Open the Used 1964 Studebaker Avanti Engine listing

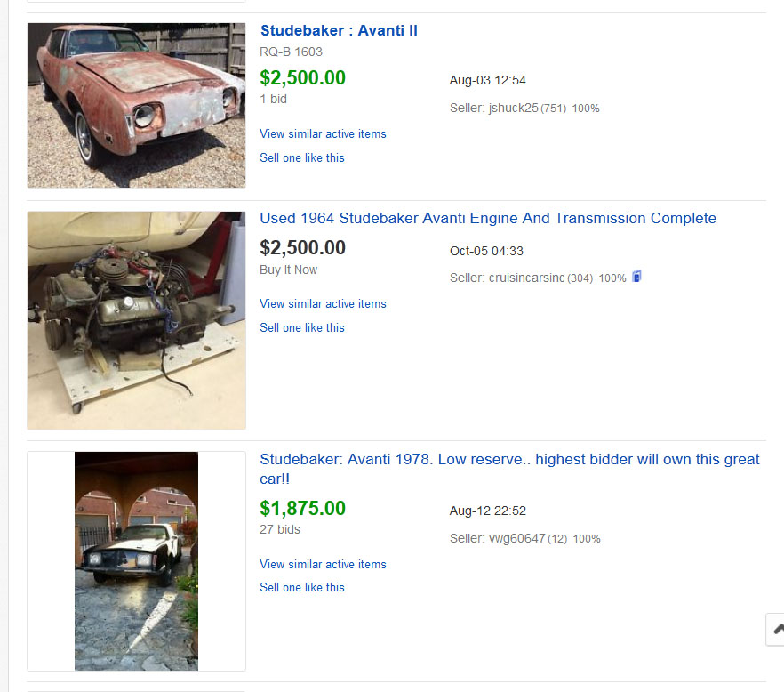point(487,219)
